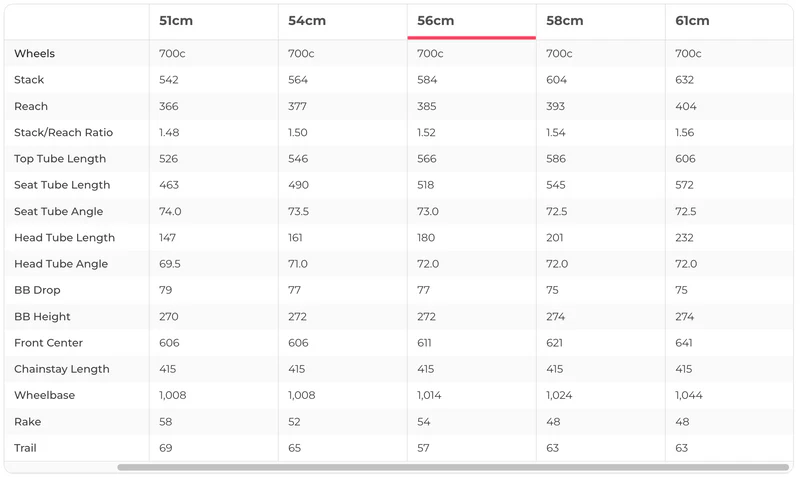Click the Seat Tube Angle row label
This screenshot has height=477, width=800.
pyautogui.click(x=58, y=212)
